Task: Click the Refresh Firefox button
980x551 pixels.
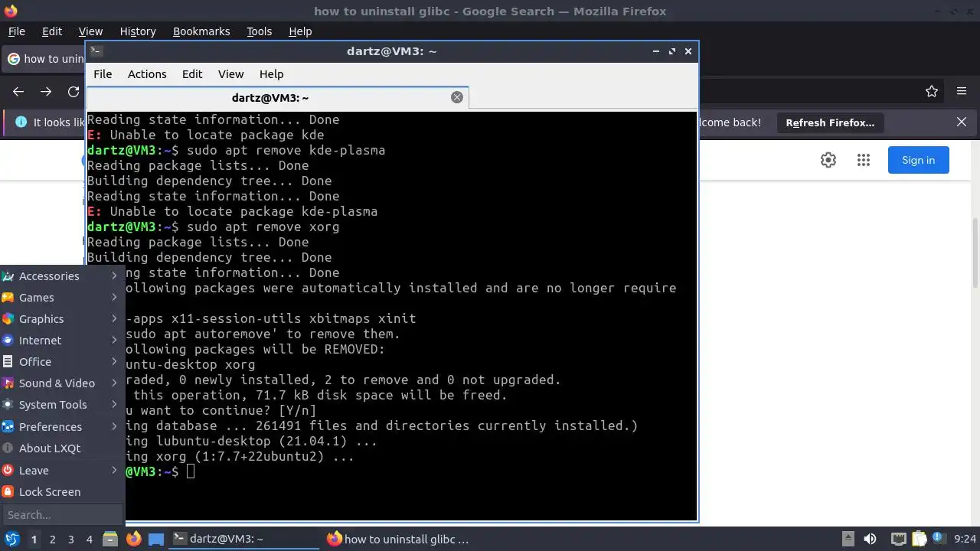Action: point(830,122)
